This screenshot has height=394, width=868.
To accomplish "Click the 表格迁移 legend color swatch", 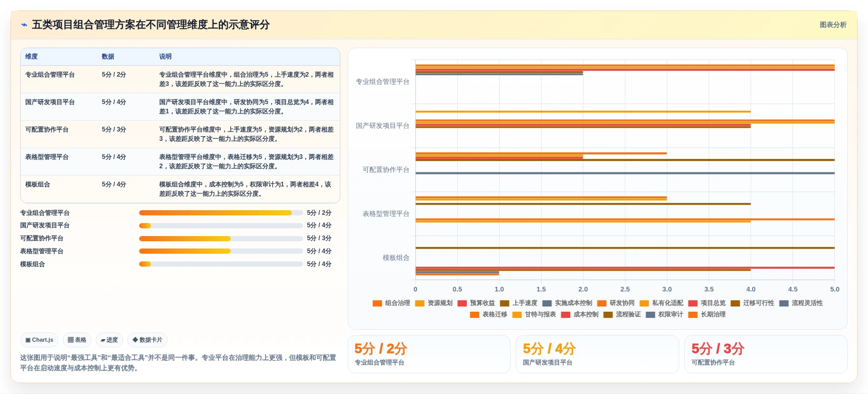I will click(x=474, y=315).
